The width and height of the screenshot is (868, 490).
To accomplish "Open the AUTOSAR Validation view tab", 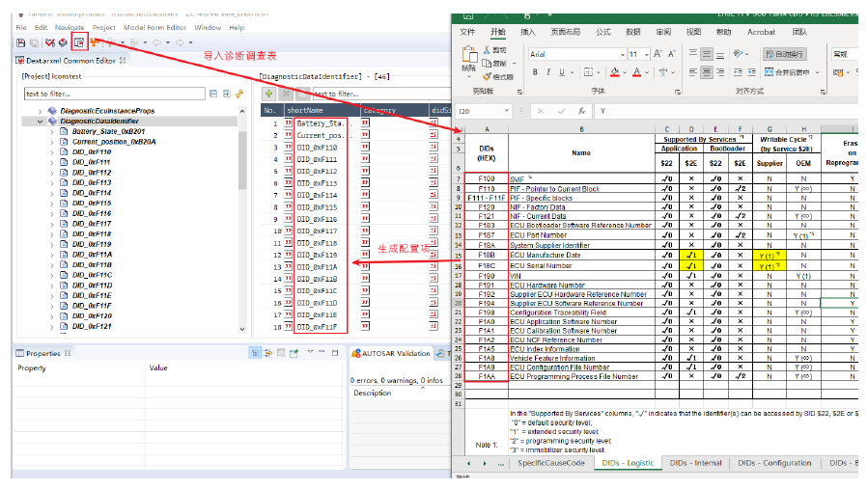I will point(391,353).
